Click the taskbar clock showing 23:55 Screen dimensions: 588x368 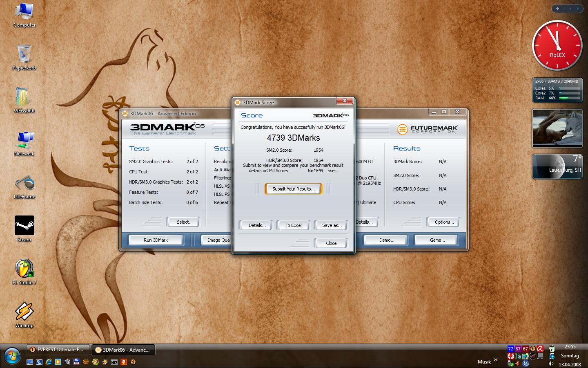tap(570, 347)
